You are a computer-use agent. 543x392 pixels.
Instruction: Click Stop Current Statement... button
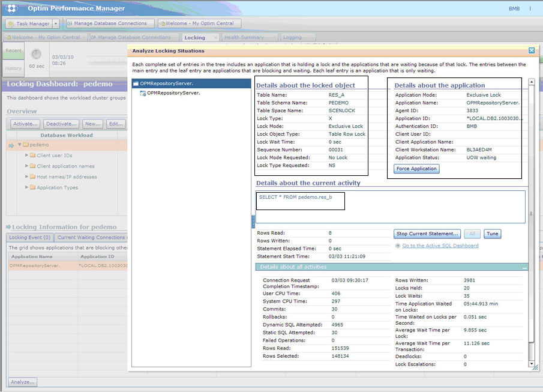[427, 234]
